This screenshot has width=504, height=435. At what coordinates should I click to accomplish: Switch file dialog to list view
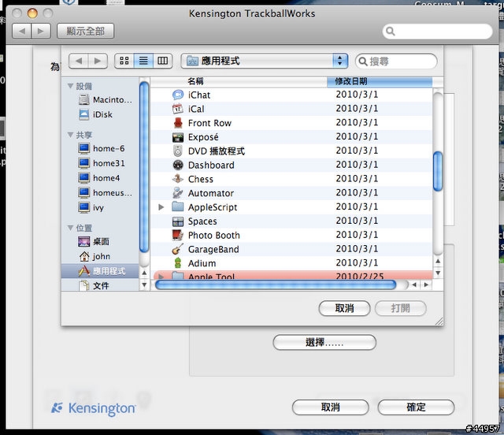pyautogui.click(x=143, y=61)
